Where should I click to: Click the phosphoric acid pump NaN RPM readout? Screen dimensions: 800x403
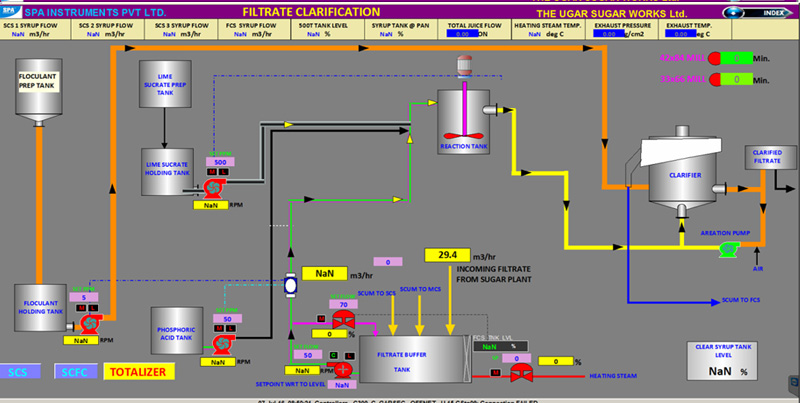point(218,362)
